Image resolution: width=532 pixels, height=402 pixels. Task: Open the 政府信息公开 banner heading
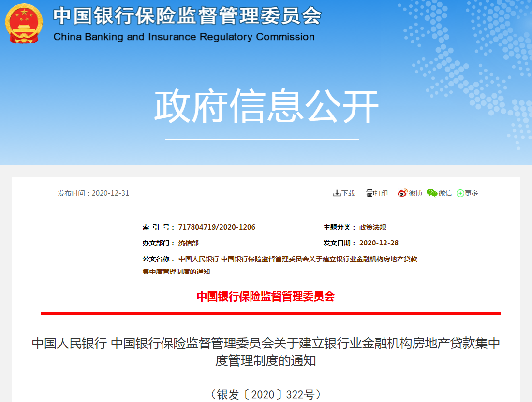point(266,104)
